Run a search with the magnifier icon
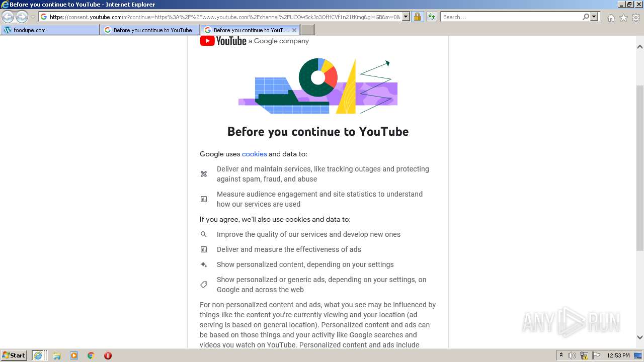This screenshot has height=362, width=644. click(x=586, y=17)
